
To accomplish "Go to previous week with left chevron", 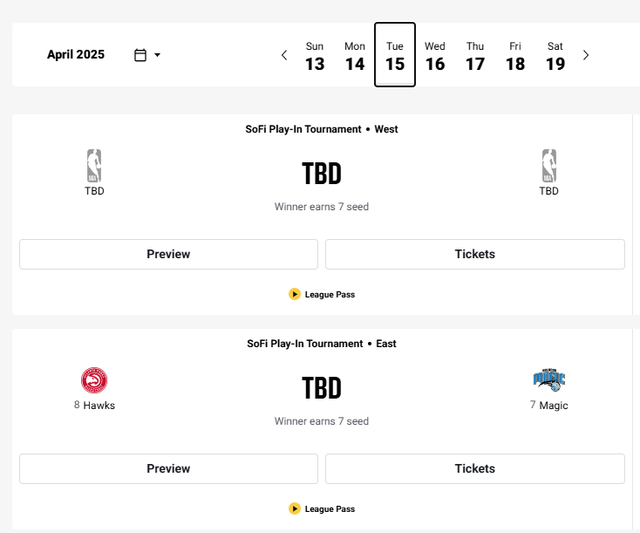I will click(x=284, y=55).
